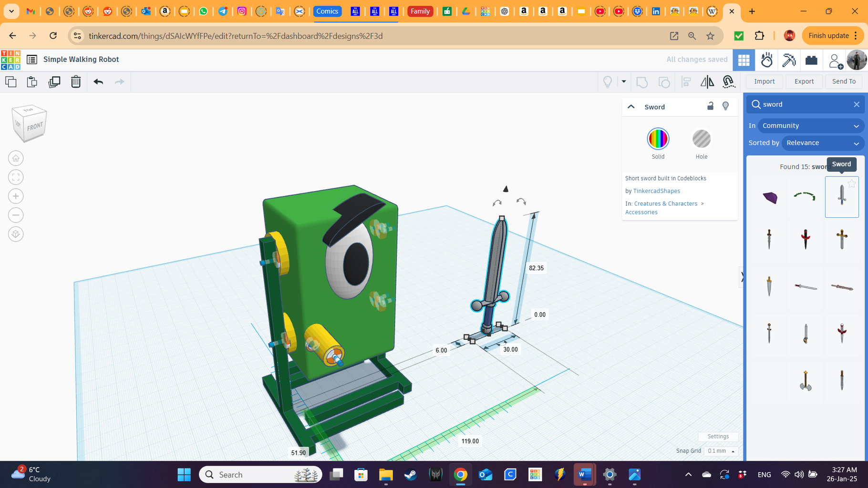The height and width of the screenshot is (488, 868).
Task: Click the sword search input field
Action: [805, 104]
